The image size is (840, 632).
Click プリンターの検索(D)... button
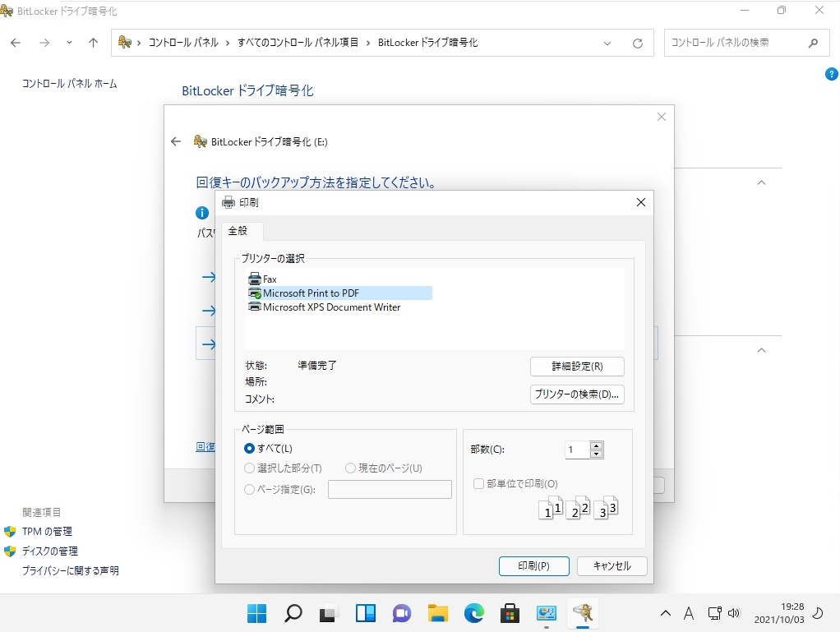pyautogui.click(x=577, y=394)
